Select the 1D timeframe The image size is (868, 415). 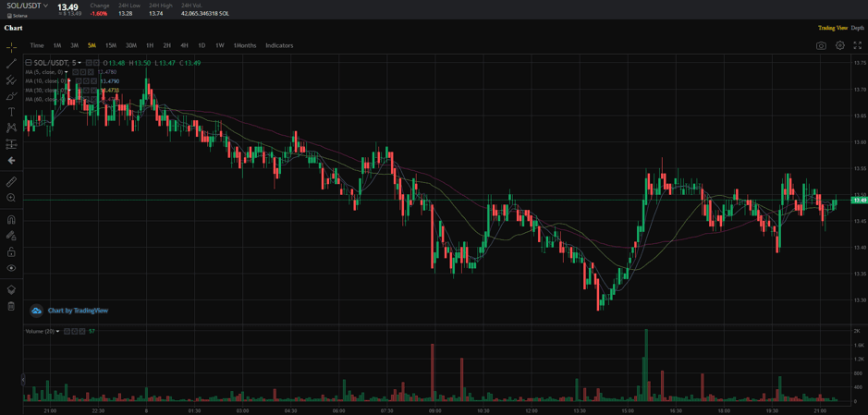pos(202,45)
